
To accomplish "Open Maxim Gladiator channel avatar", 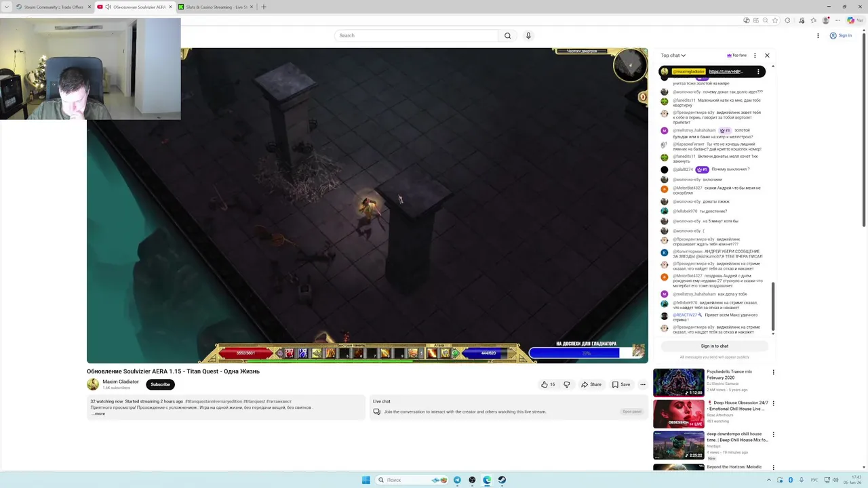I will (93, 384).
